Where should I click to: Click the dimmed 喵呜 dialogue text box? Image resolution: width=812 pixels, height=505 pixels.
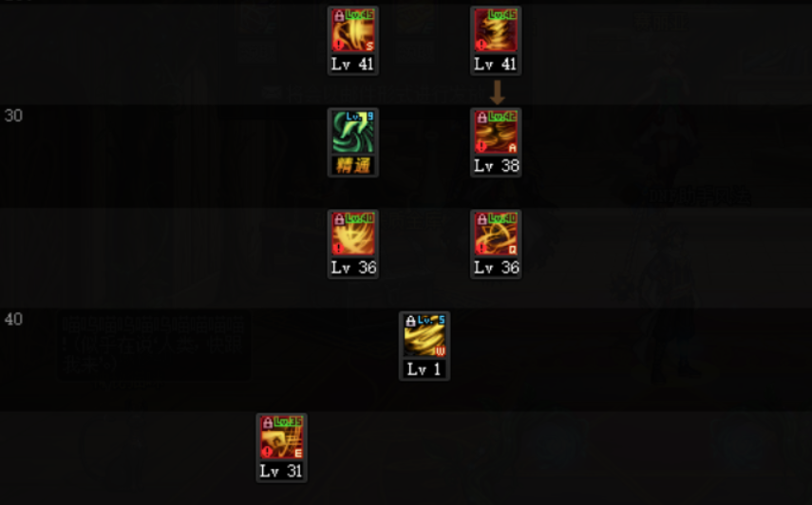(x=154, y=346)
